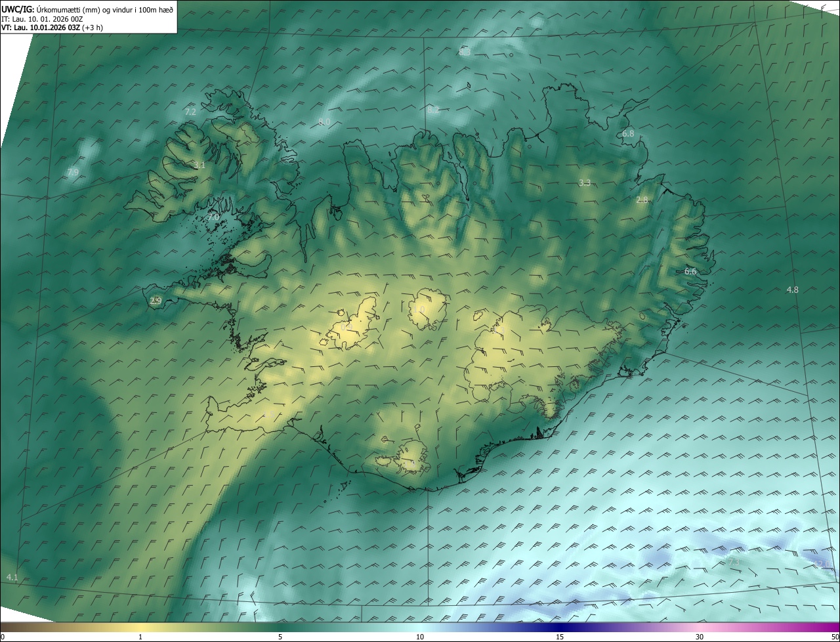
Task: Click the 5 tick on the color scale
Action: click(x=280, y=637)
